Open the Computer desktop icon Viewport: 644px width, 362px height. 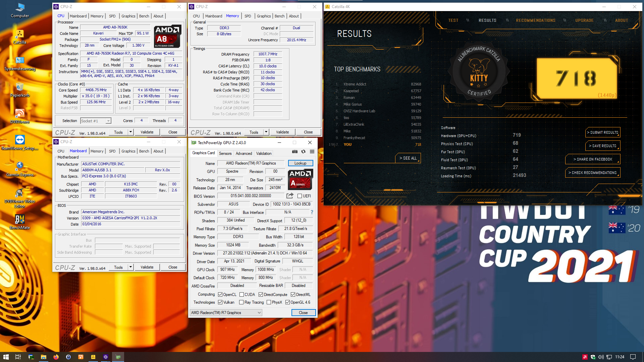(20, 10)
